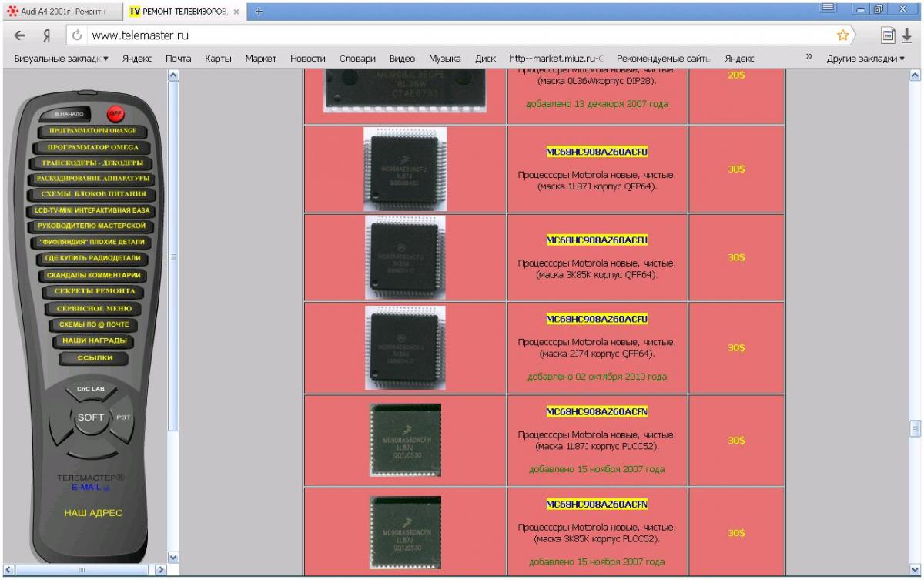
Task: Reload the telemaster.ru page
Action: click(x=77, y=35)
